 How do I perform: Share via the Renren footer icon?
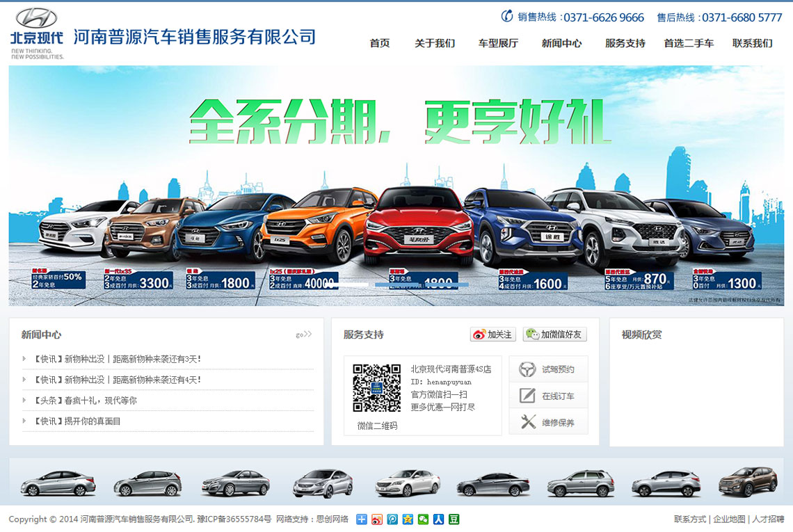click(x=438, y=519)
